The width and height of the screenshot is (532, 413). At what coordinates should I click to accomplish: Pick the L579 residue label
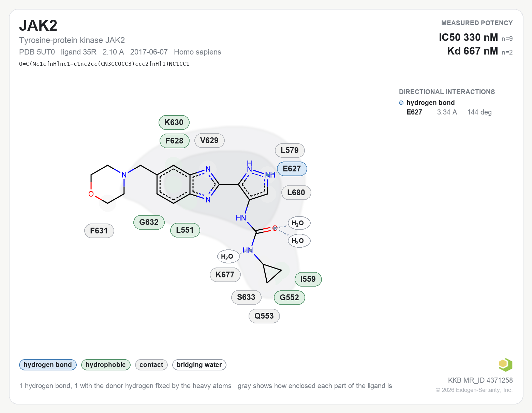tap(290, 150)
